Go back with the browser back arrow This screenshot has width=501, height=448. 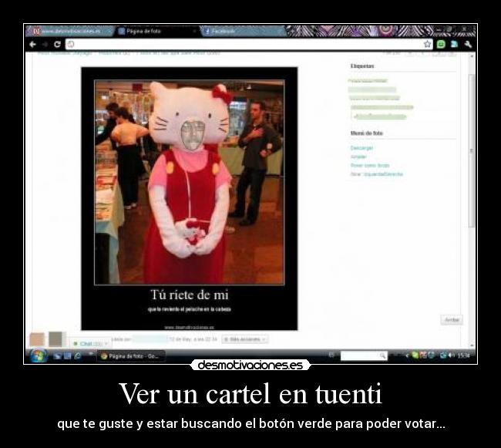point(32,44)
